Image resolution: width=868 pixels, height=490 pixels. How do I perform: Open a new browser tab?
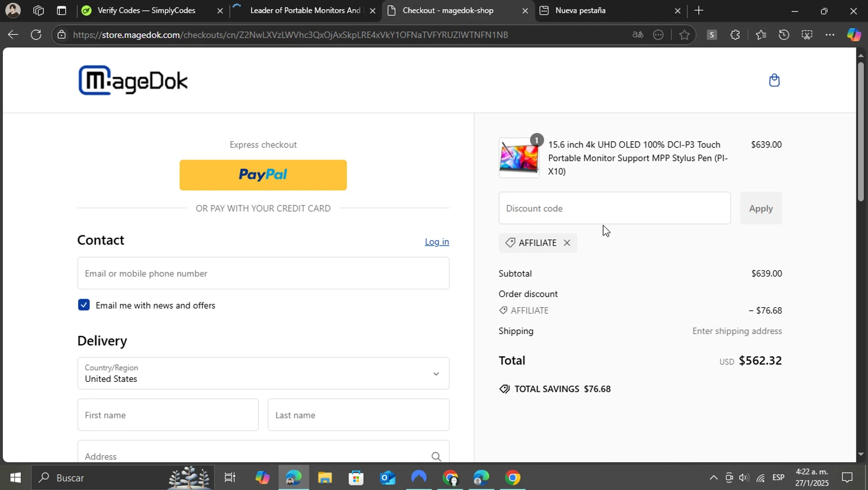tap(699, 10)
